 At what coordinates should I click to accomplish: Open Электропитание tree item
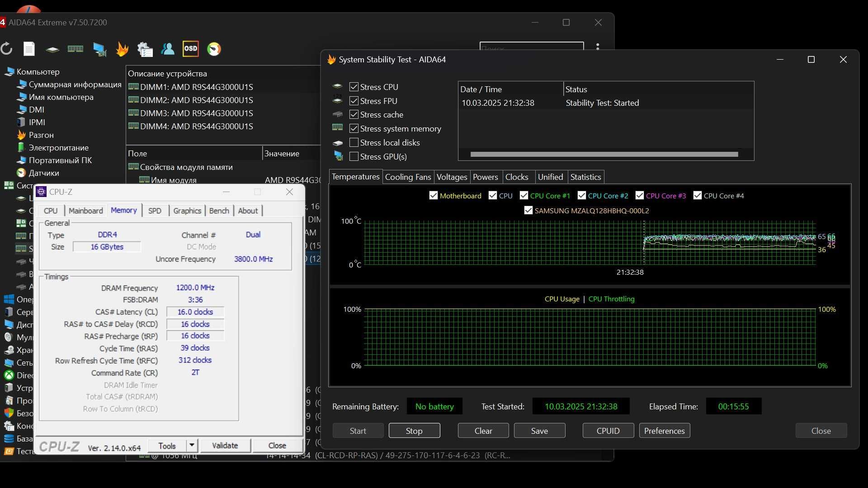point(58,148)
